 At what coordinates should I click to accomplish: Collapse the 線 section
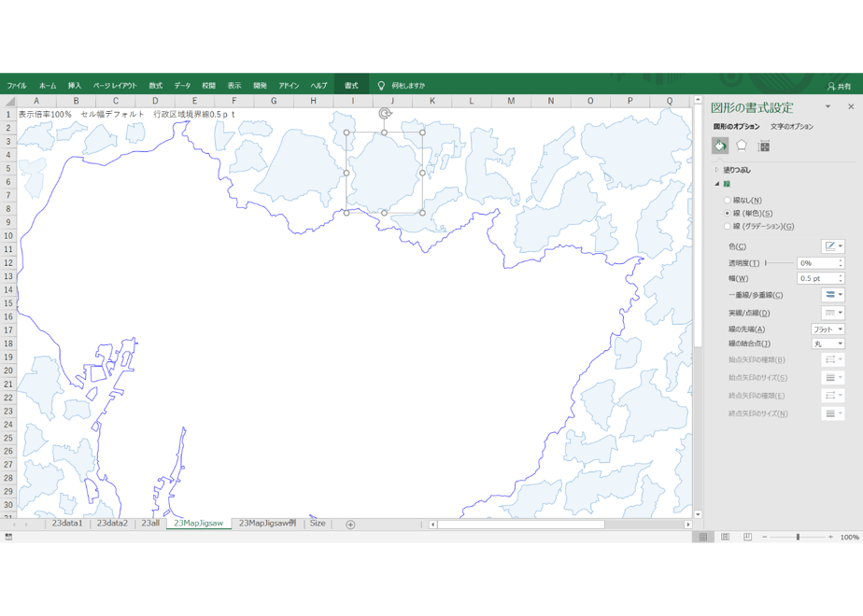716,184
